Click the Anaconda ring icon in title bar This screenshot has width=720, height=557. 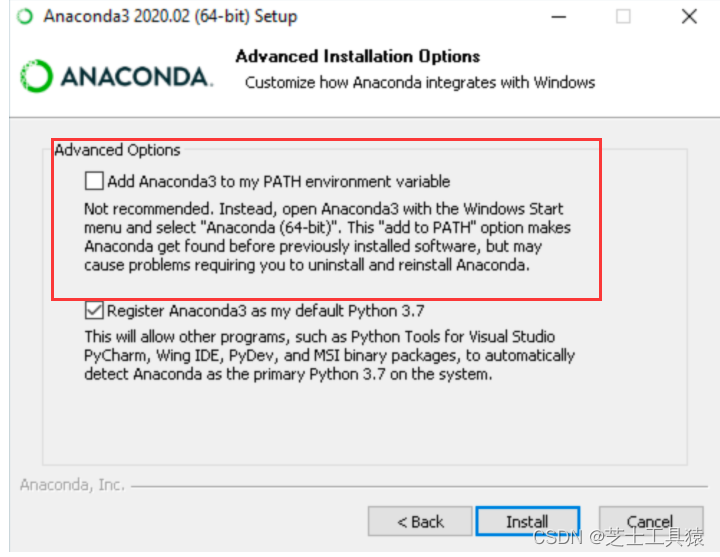click(x=25, y=17)
